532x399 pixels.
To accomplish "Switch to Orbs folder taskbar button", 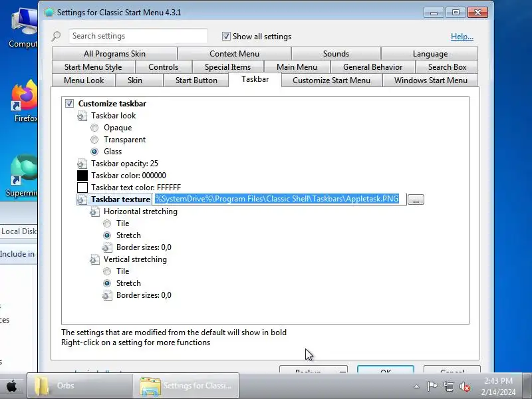I will pyautogui.click(x=80, y=386).
